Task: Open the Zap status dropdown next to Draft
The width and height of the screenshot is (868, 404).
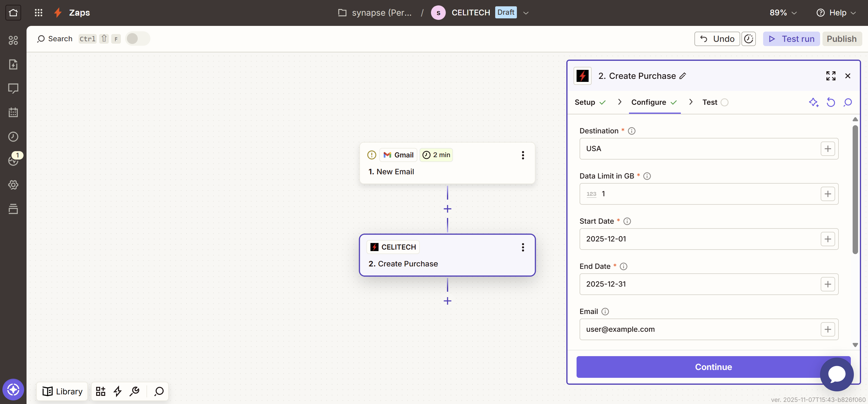Action: [526, 12]
